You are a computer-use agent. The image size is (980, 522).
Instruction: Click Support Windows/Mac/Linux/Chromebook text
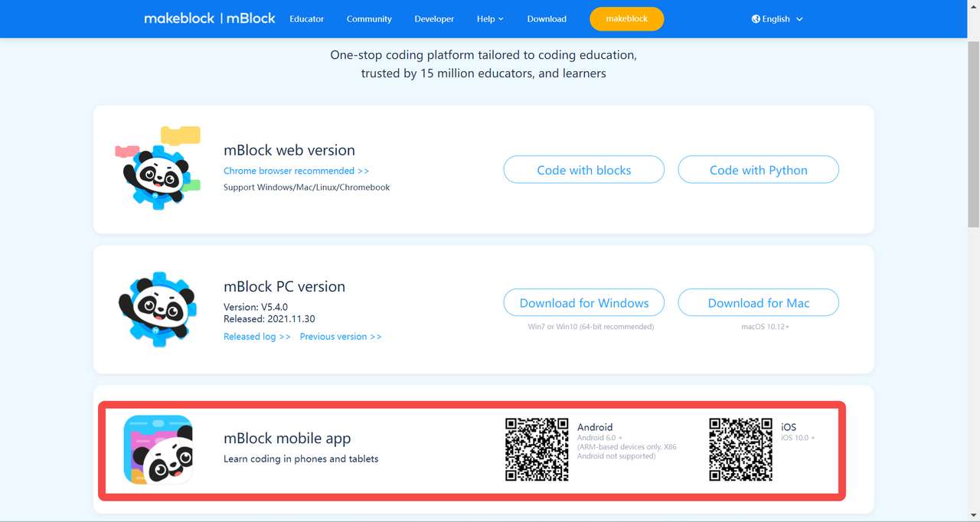[307, 188]
